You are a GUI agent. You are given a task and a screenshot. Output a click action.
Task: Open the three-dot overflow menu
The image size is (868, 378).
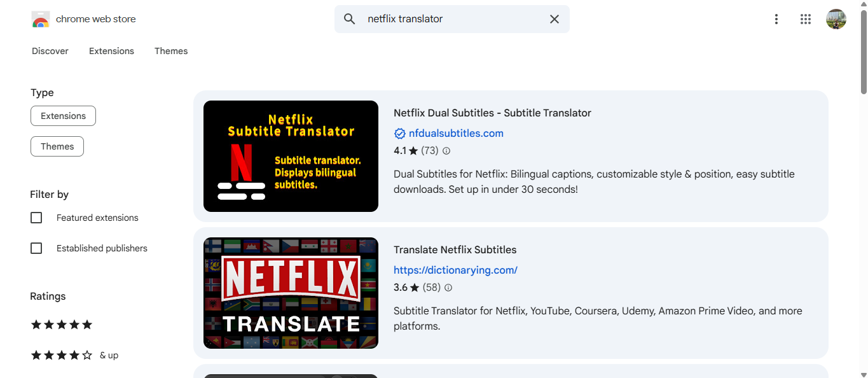pyautogui.click(x=776, y=19)
